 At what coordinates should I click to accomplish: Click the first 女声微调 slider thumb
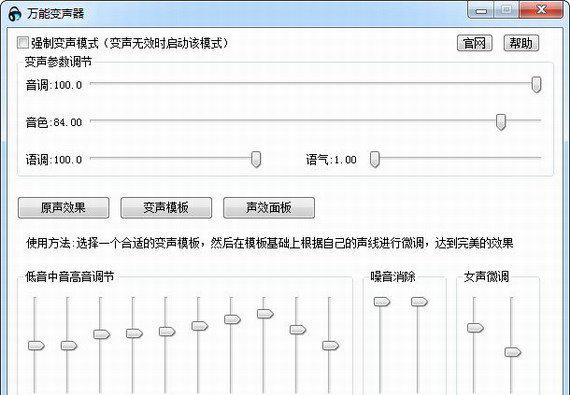[x=475, y=328]
